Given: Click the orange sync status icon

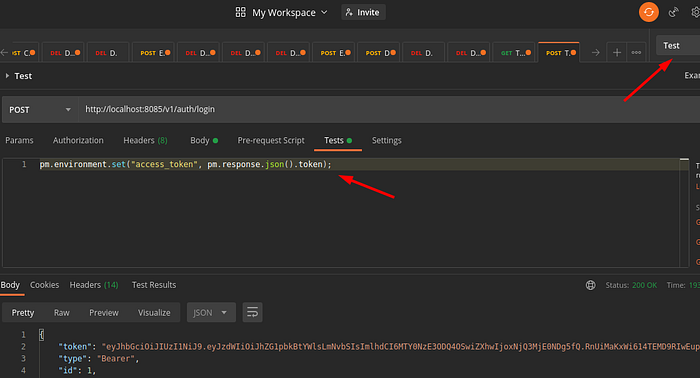Looking at the screenshot, I should pyautogui.click(x=648, y=12).
